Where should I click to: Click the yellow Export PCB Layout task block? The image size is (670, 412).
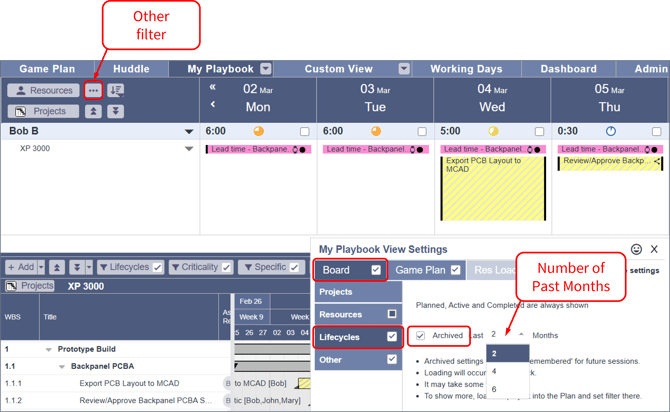(x=493, y=188)
